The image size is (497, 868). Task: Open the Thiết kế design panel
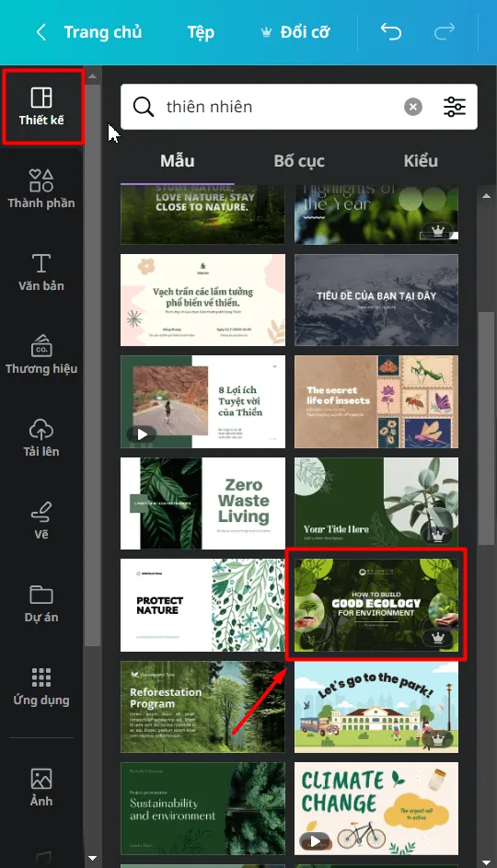41,107
